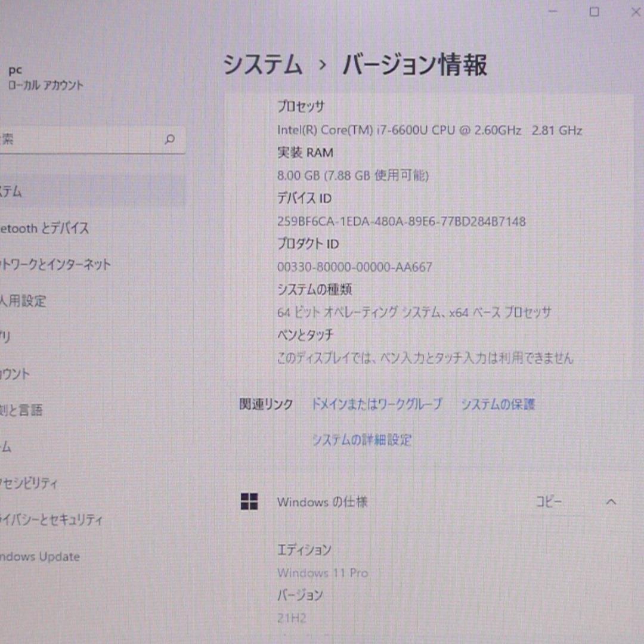
Task: Click the プロセッサ label
Action: pos(301,107)
